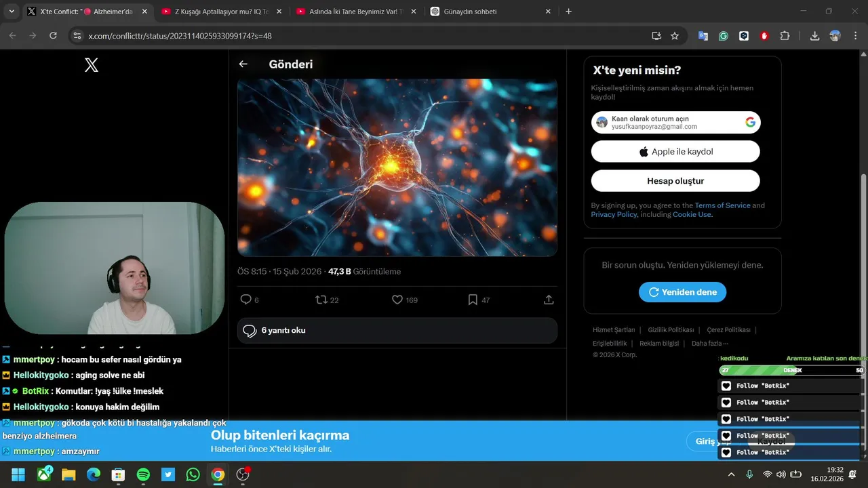Click the browser back navigation arrow

12,36
